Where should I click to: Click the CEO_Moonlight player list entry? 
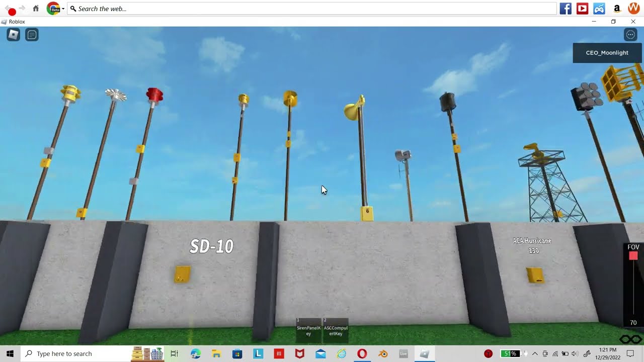click(x=607, y=53)
